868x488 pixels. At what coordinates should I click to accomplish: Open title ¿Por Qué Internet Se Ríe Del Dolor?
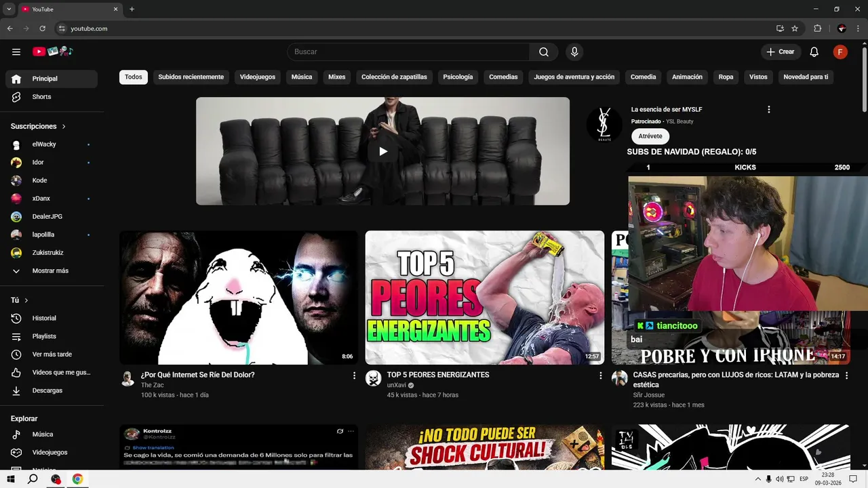pos(198,375)
